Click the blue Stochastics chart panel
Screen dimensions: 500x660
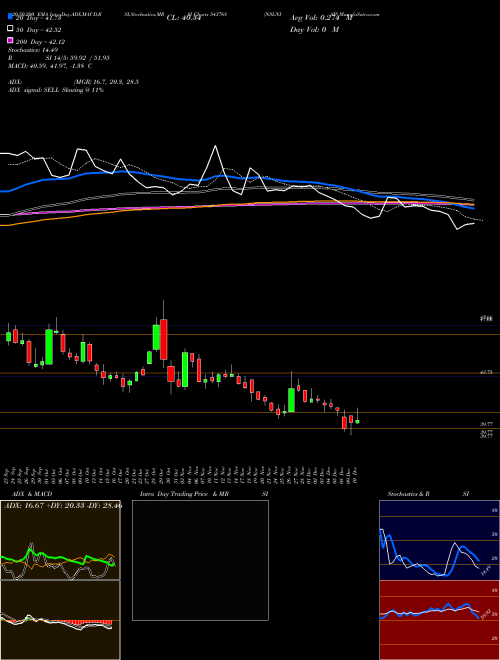439,540
